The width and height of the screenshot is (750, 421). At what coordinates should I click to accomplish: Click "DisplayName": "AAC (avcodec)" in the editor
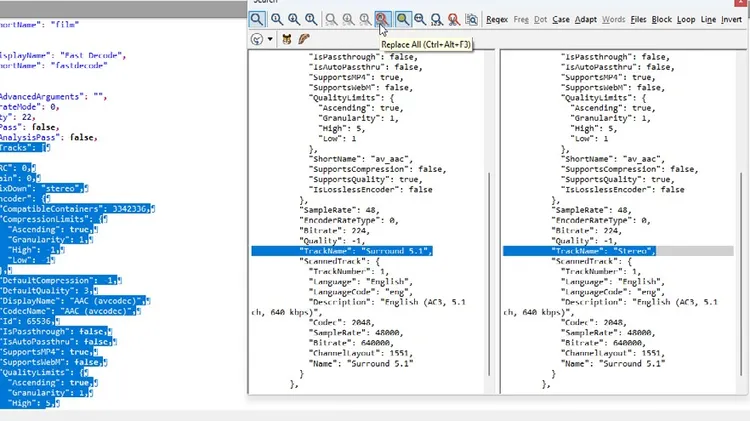[x=75, y=301]
